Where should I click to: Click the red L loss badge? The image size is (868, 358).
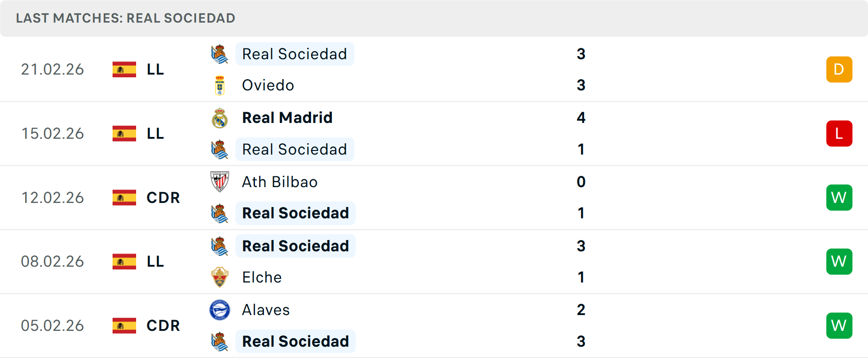[839, 134]
